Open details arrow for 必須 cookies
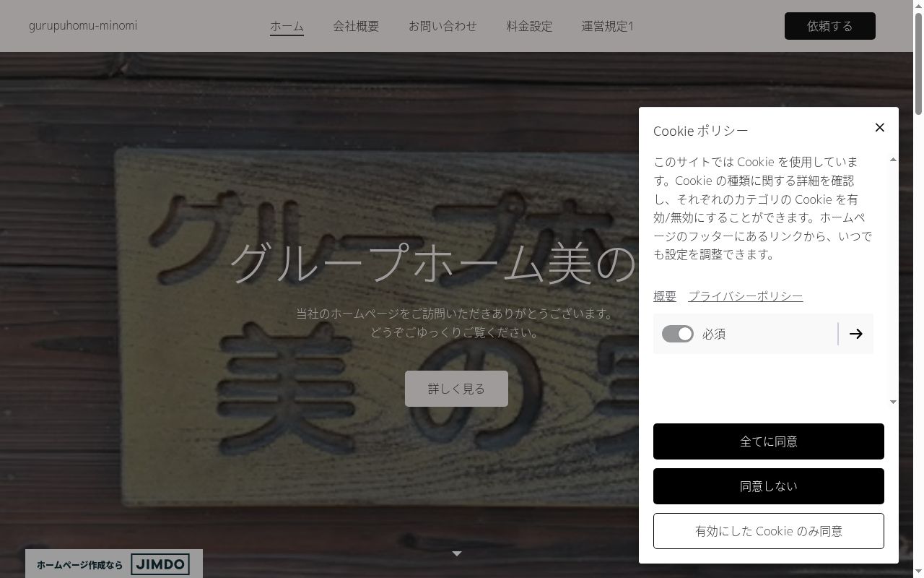 click(855, 334)
